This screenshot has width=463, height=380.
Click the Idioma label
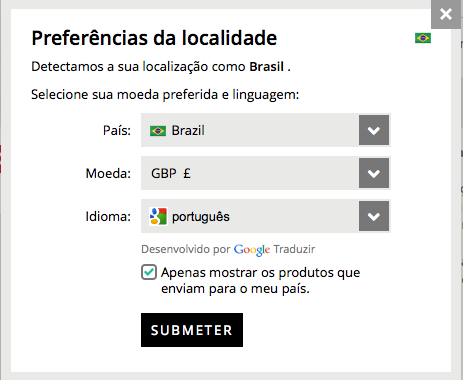pyautogui.click(x=108, y=217)
